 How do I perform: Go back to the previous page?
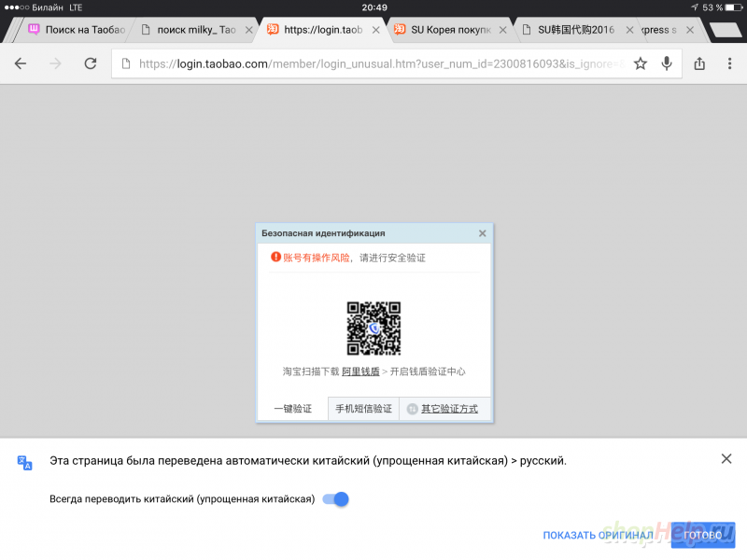(x=21, y=63)
